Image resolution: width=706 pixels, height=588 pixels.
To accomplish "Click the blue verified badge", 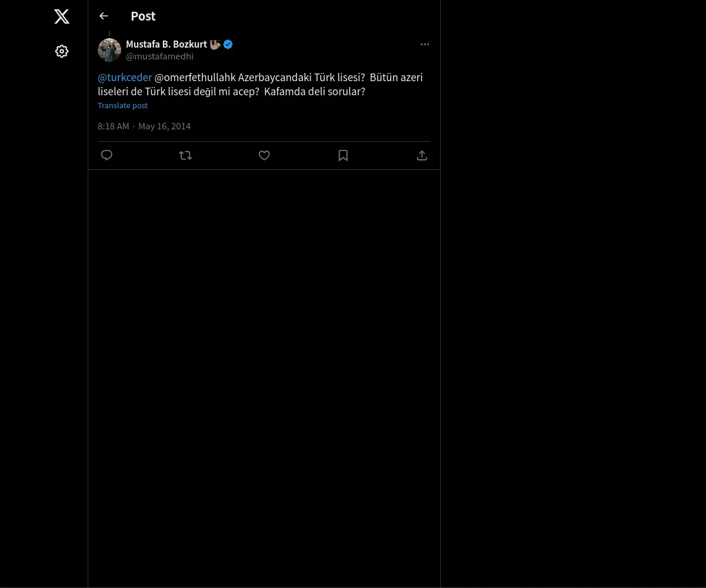I will pos(228,44).
